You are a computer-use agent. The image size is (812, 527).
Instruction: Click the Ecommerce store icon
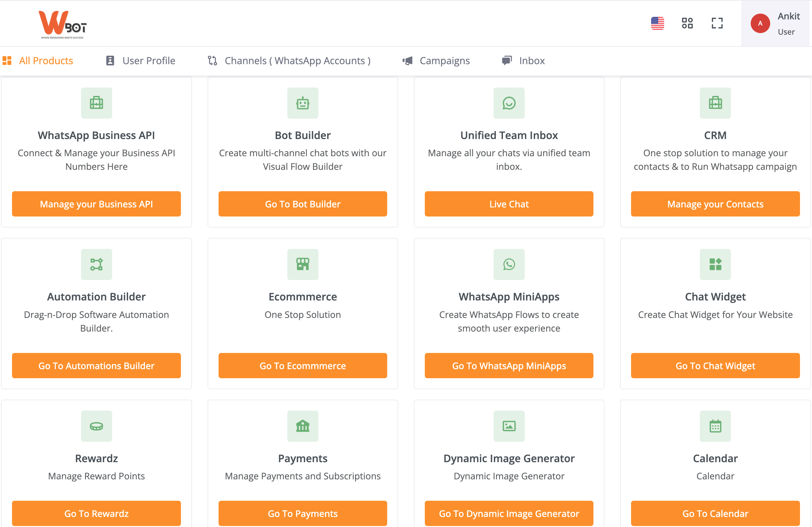[x=302, y=264]
